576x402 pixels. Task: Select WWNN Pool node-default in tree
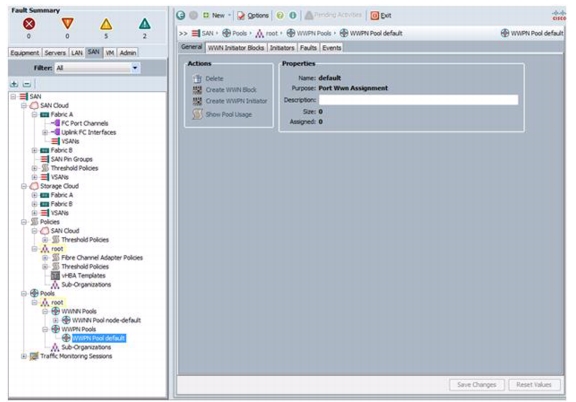[x=107, y=320]
